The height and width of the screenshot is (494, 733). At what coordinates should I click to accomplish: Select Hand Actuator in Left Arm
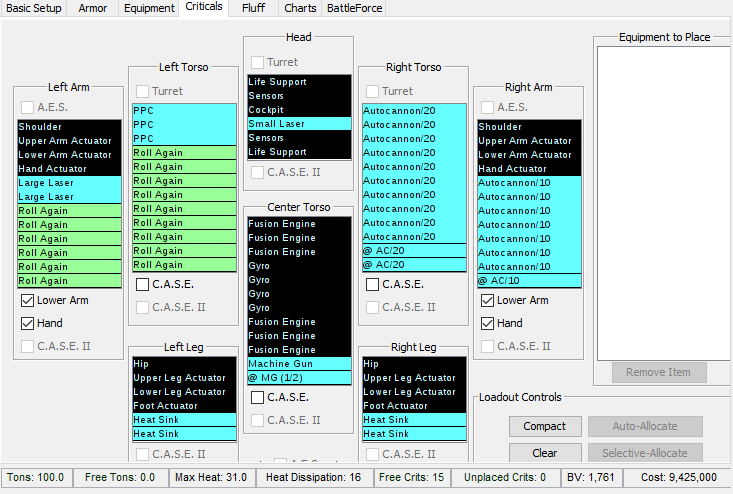tap(69, 169)
